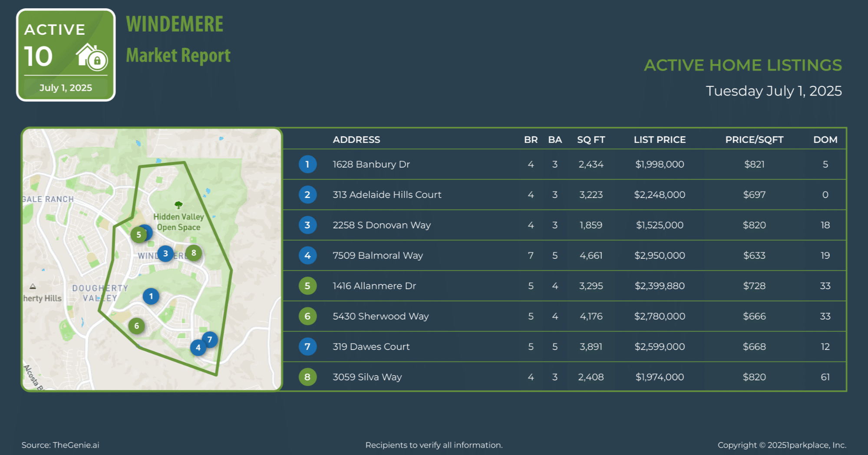Click row badge 6 for Sherwood Way
This screenshot has height=455, width=868.
click(307, 317)
